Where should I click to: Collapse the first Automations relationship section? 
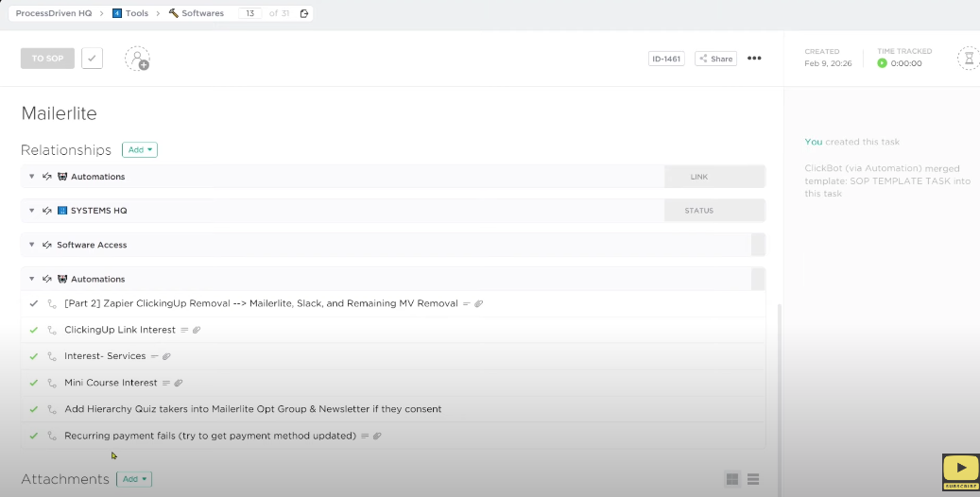pyautogui.click(x=31, y=177)
